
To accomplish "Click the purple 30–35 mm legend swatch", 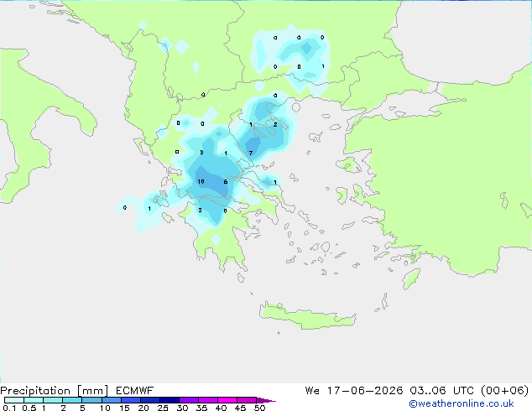I will click(189, 400).
